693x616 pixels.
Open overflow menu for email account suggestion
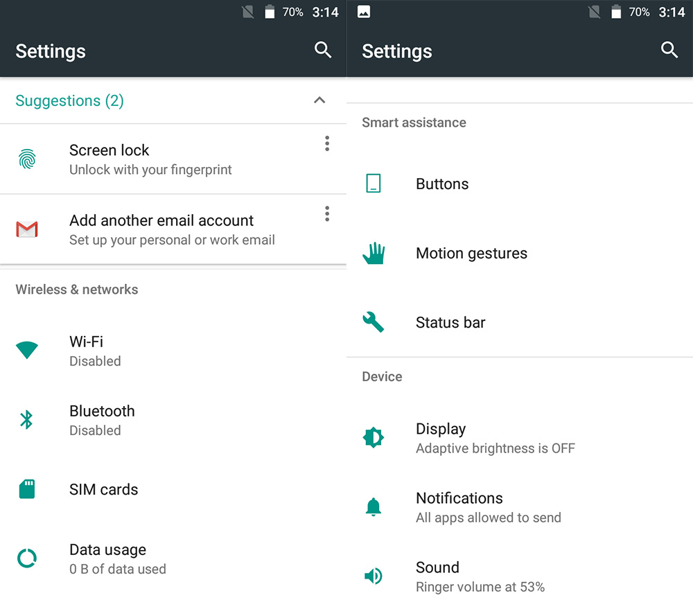tap(327, 214)
